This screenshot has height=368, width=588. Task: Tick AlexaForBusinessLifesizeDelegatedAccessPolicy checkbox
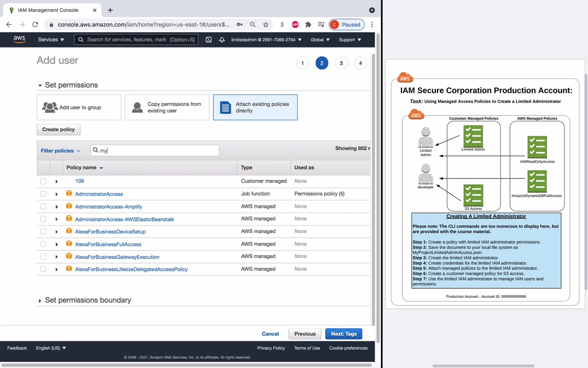pyautogui.click(x=43, y=269)
